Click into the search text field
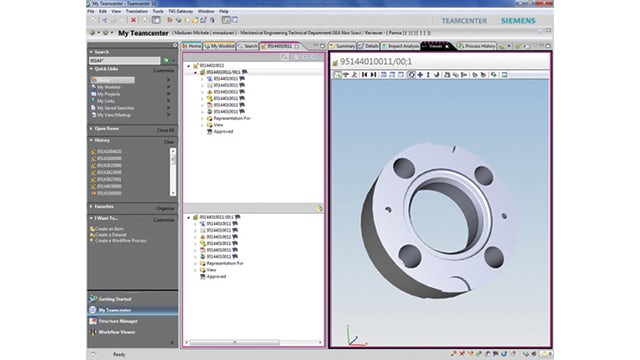Image resolution: width=640 pixels, height=360 pixels. click(x=124, y=61)
